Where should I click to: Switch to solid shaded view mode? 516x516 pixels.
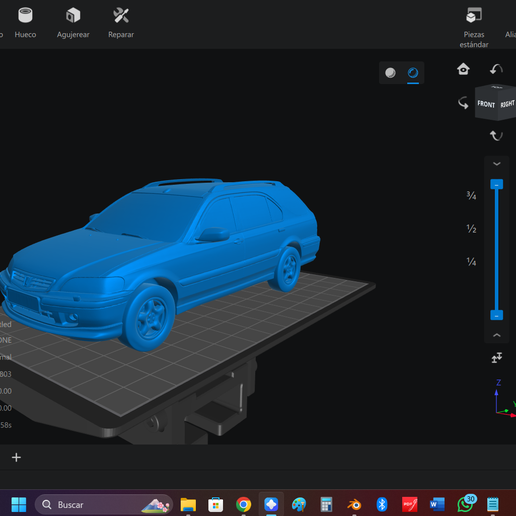(390, 72)
